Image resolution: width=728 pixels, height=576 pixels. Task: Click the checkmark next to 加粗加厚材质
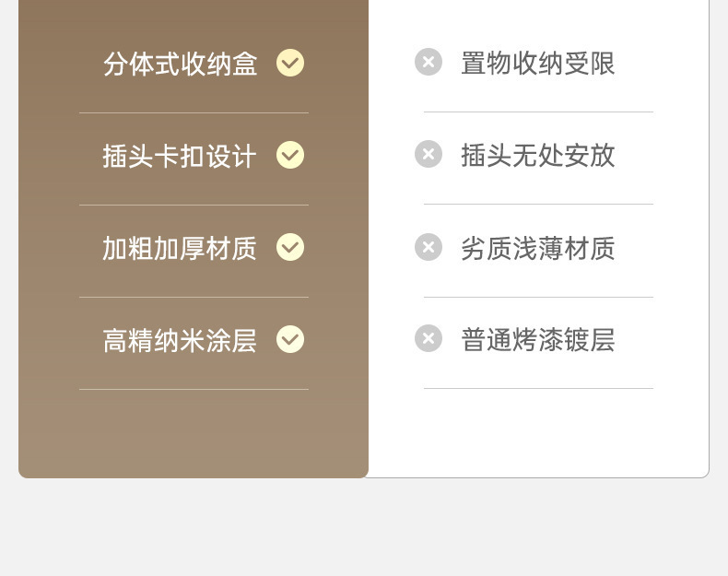tap(290, 247)
